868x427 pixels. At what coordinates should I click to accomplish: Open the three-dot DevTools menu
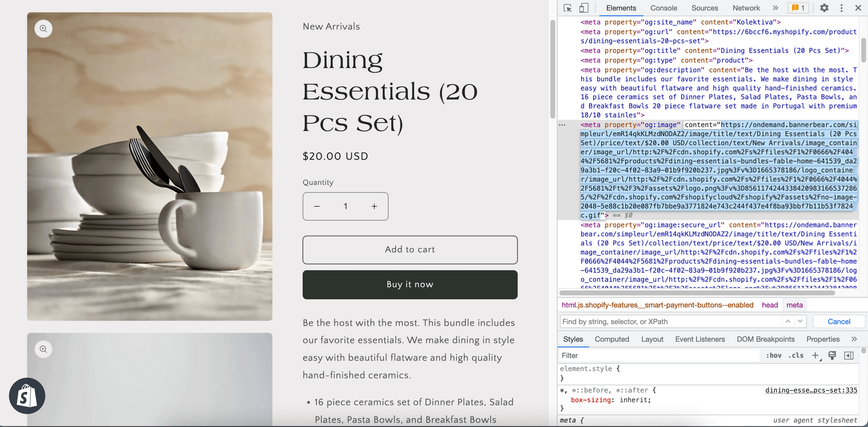coord(841,8)
